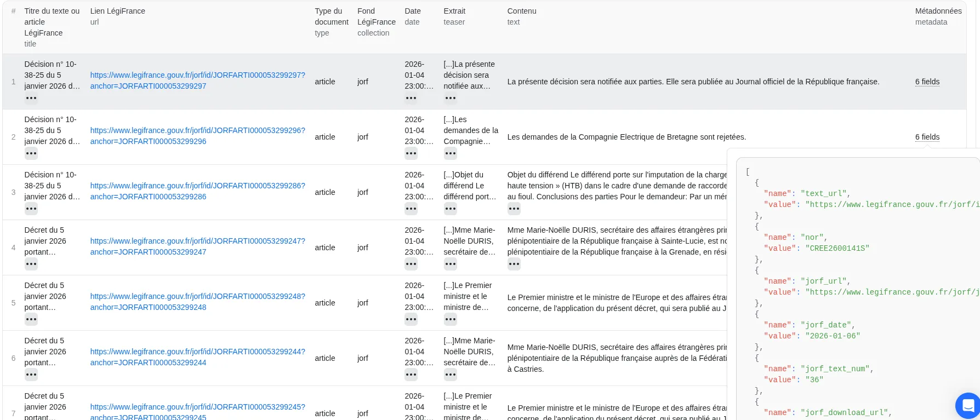Open link ending in JORFARTI000053299296
This screenshot has height=420, width=980.
198,136
